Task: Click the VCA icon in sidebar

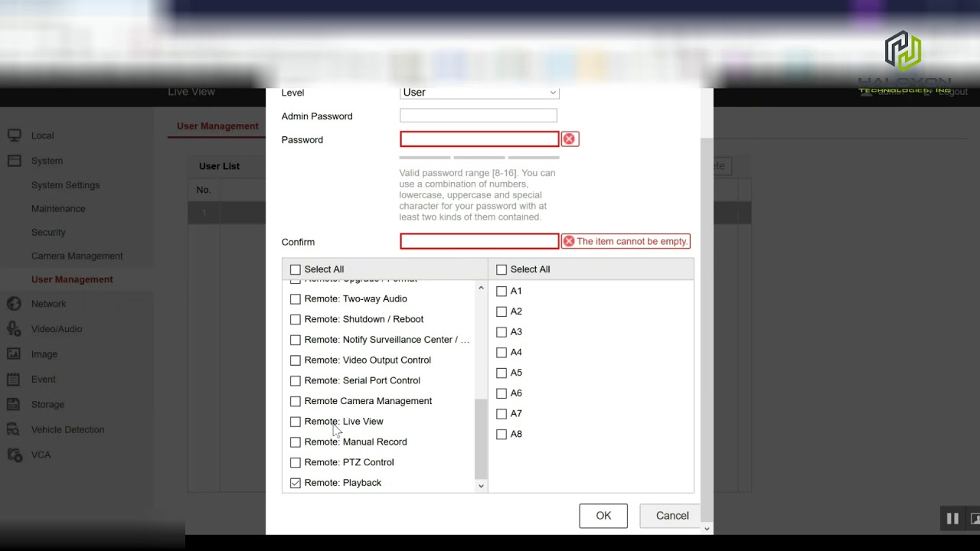Action: coord(14,455)
